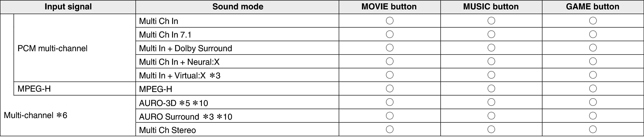Click the Multi-channel ∗6 input signal cell
The image size is (644, 138).
pyautogui.click(x=36, y=115)
